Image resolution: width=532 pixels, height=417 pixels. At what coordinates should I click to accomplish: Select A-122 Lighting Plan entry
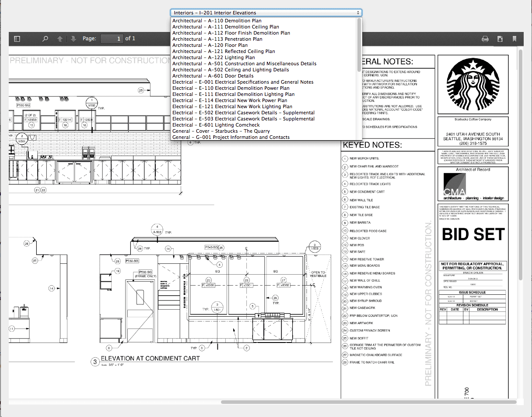(264, 57)
